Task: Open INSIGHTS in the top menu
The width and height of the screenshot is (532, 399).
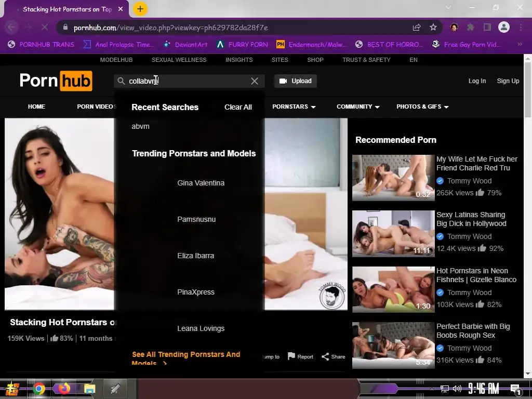Action: pyautogui.click(x=239, y=60)
